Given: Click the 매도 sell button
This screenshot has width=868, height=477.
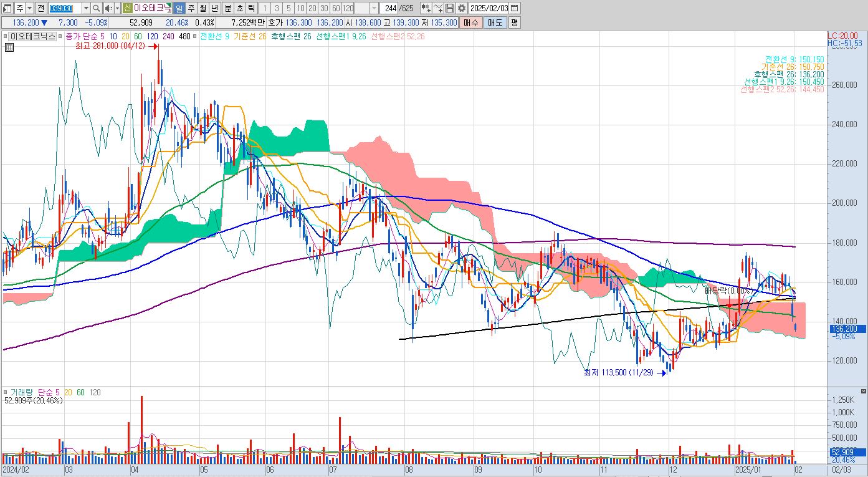Looking at the screenshot, I should click(495, 22).
